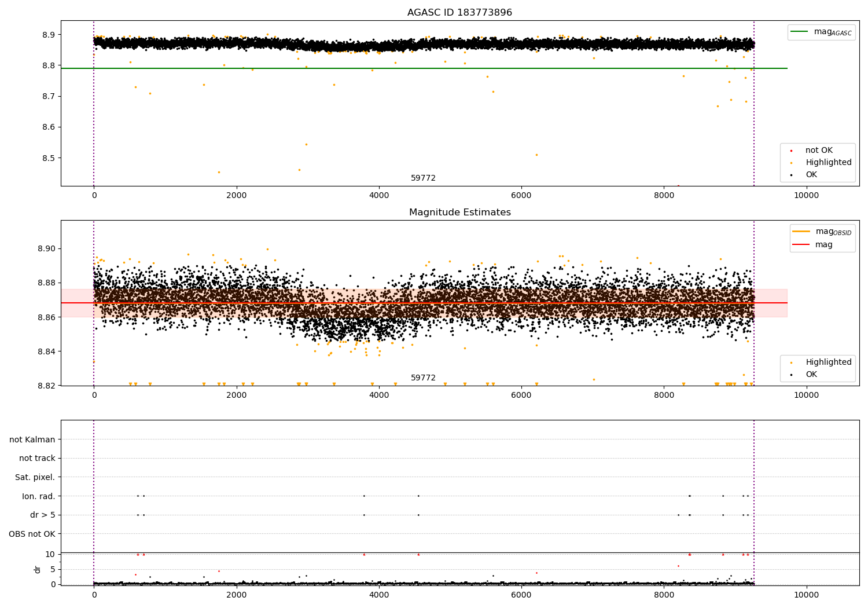Click the black OK legend marker in top plot
The width and height of the screenshot is (868, 608).
(x=791, y=175)
